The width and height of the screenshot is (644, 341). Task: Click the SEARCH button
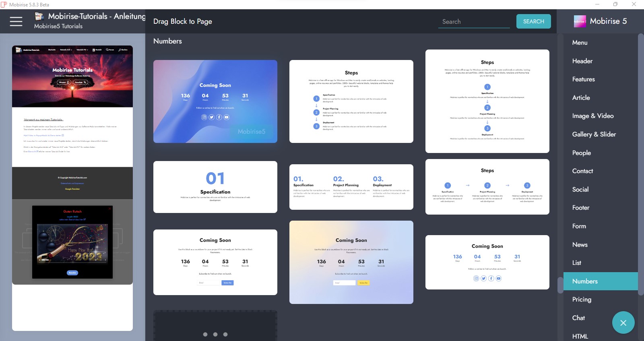coord(533,21)
